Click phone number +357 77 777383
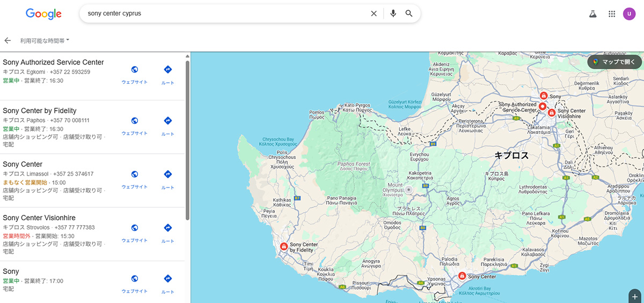The image size is (644, 303). 75,228
